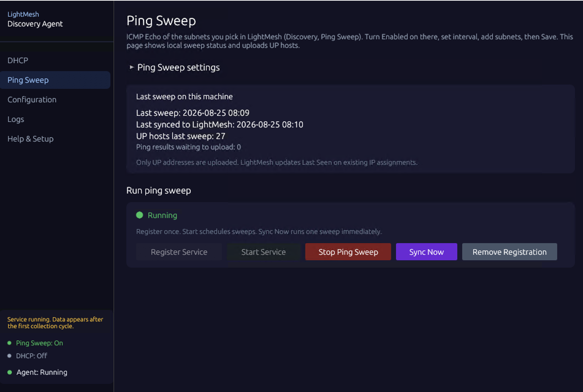Click 'Only UP addresses are uploaded' note
Screen dimensions: 583x392
(277, 162)
